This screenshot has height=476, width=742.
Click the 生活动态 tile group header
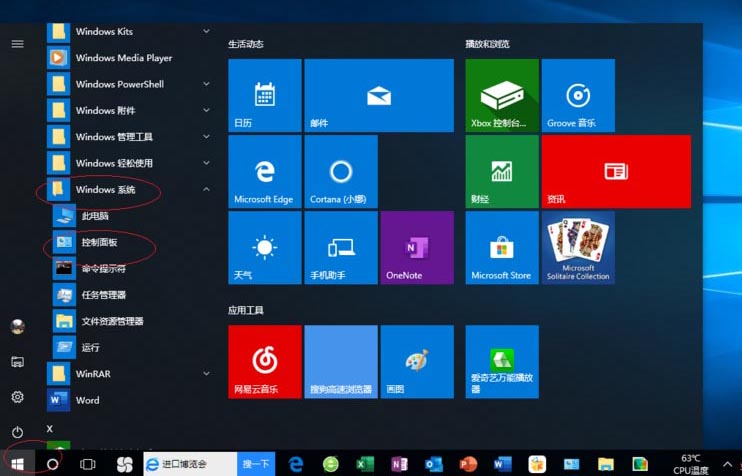coord(246,44)
